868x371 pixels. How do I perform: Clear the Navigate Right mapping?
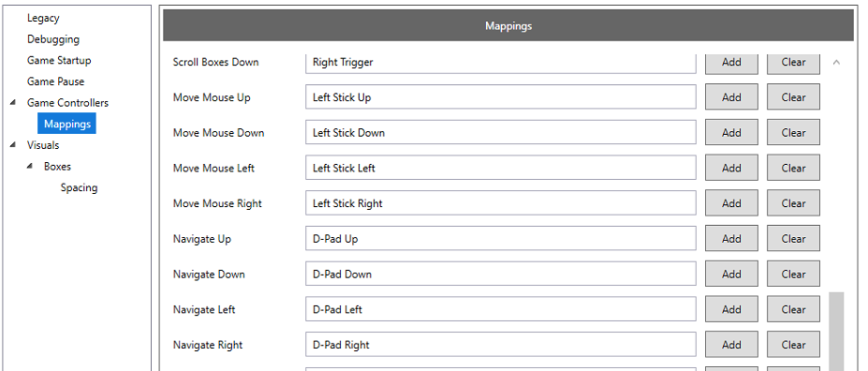[793, 345]
